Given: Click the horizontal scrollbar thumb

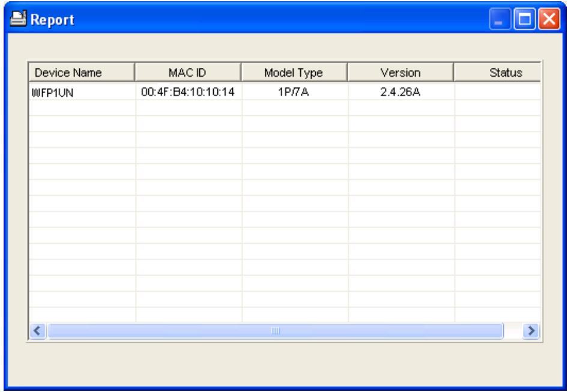Looking at the screenshot, I should (276, 331).
